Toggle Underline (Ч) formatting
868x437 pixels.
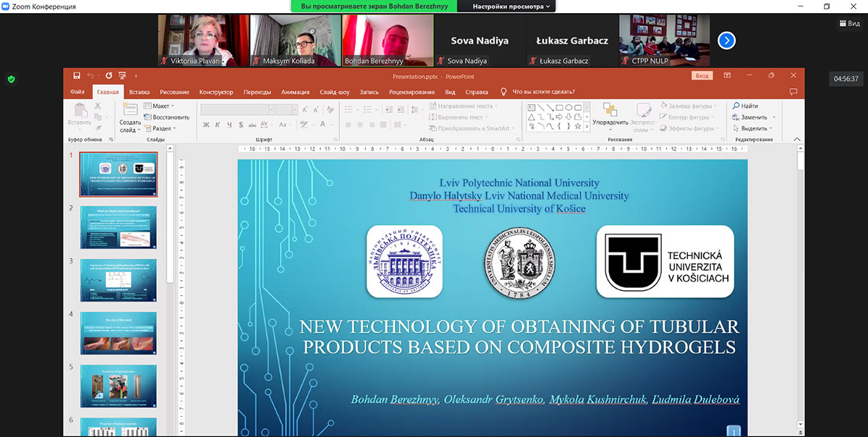click(x=229, y=124)
